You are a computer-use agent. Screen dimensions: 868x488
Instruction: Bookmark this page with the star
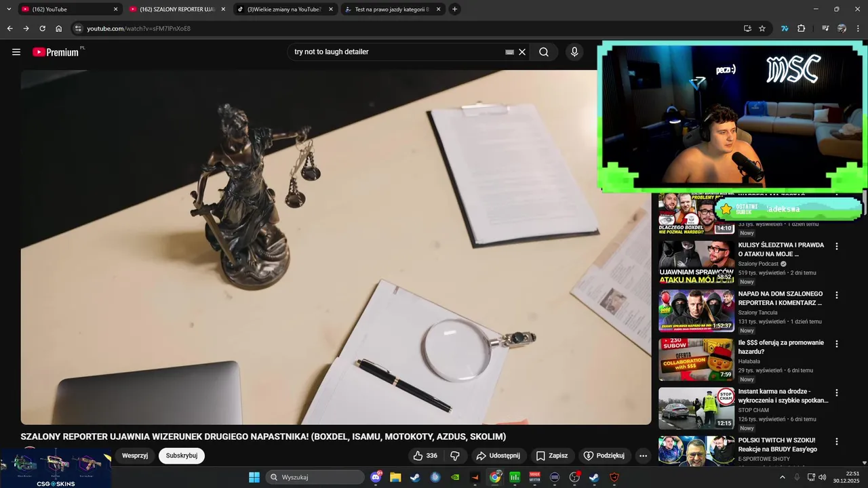coord(762,28)
